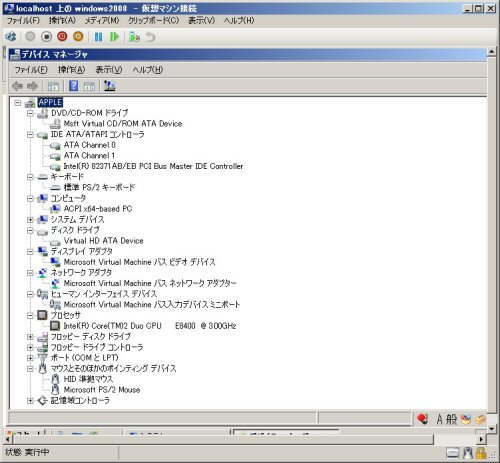Expand the フロッピー ディスク ドライブ category
Image resolution: width=500 pixels, height=463 pixels.
30,337
